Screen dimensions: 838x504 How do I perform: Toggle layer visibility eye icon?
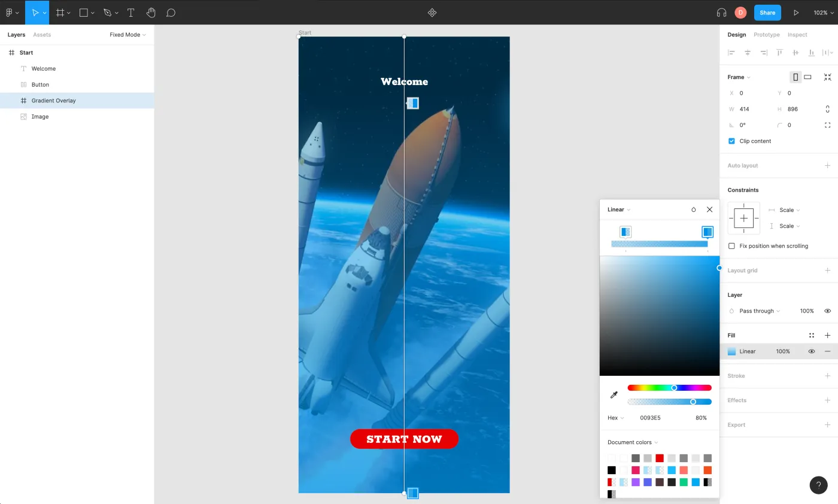click(828, 311)
